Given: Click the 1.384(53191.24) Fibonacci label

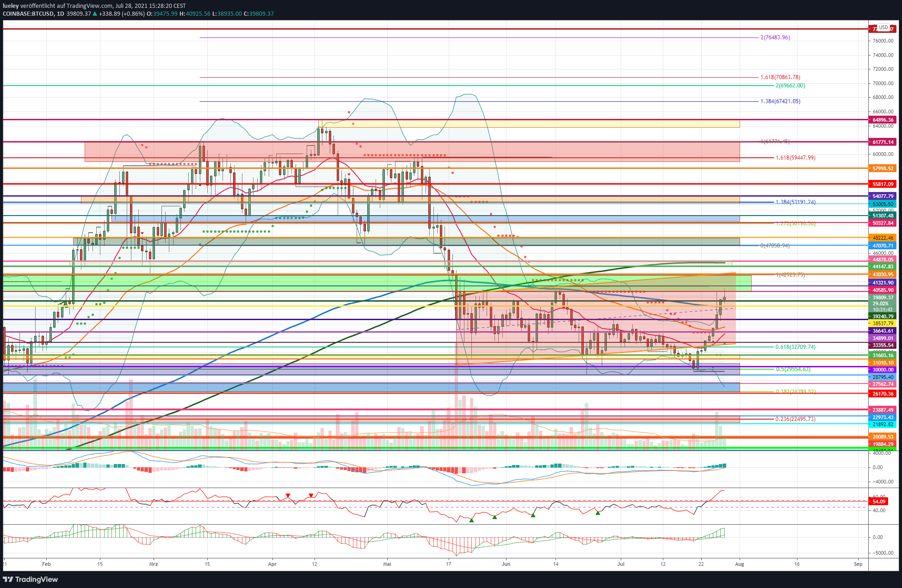Looking at the screenshot, I should 795,202.
